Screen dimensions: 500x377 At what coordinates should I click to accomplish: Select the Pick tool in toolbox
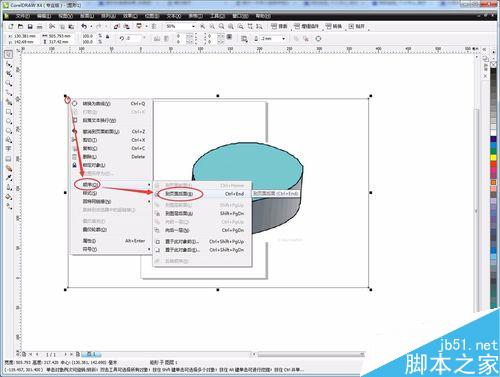[x=9, y=54]
